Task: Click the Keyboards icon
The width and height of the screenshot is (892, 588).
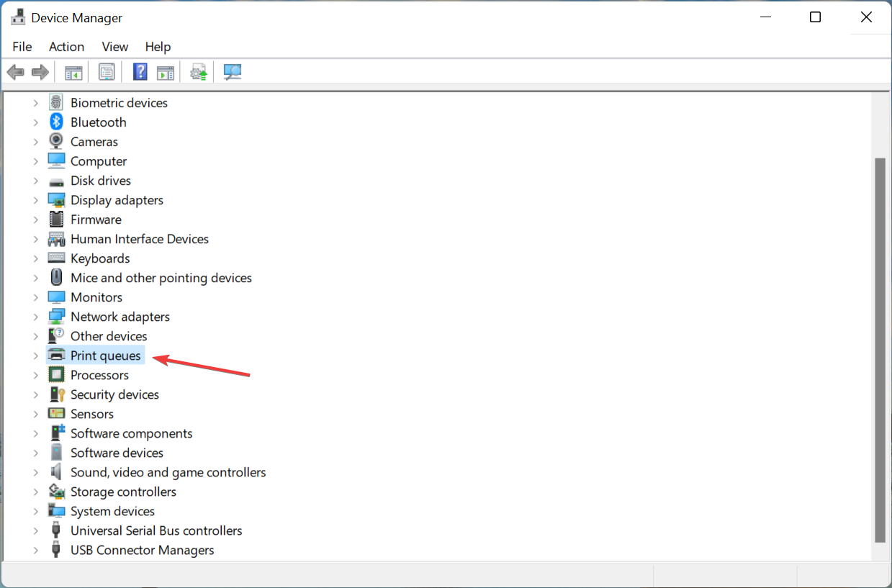Action: point(56,258)
